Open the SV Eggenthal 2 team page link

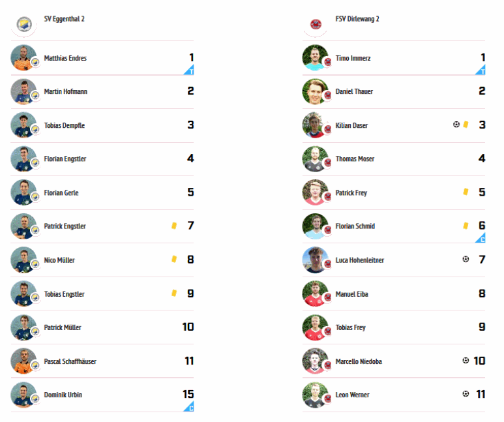(x=65, y=19)
